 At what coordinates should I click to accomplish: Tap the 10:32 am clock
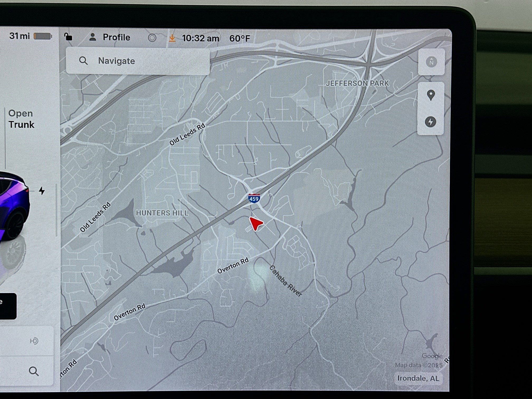(200, 39)
